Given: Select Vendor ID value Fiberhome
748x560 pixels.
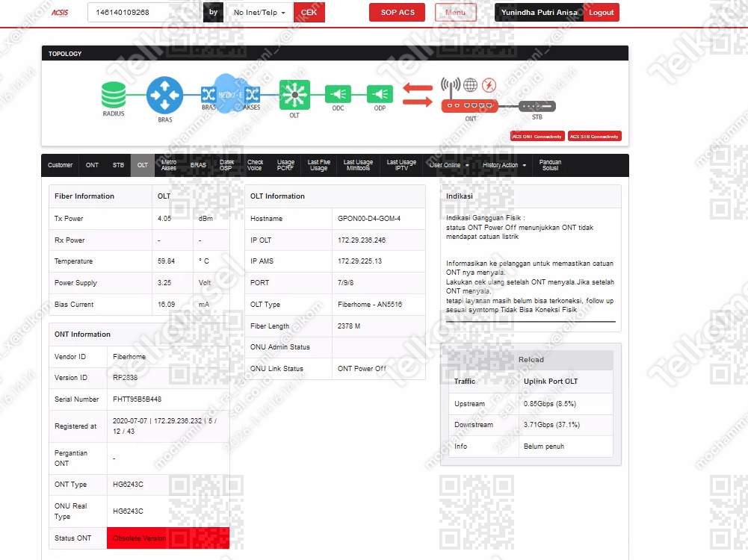Looking at the screenshot, I should click(x=129, y=356).
